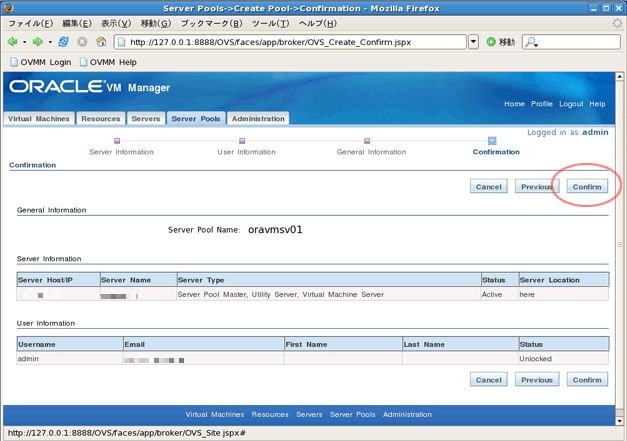Click the Help link in header

(597, 104)
